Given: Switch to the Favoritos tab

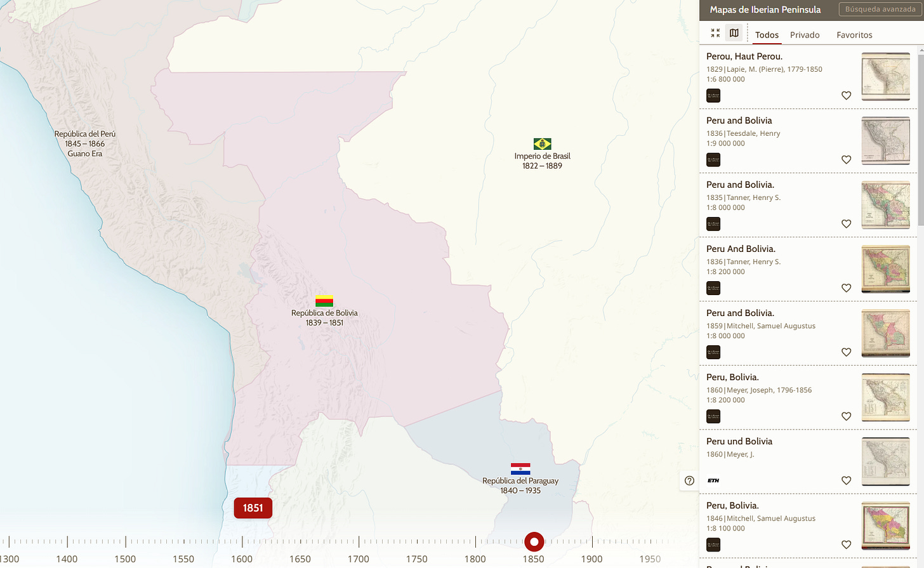Looking at the screenshot, I should click(x=854, y=35).
